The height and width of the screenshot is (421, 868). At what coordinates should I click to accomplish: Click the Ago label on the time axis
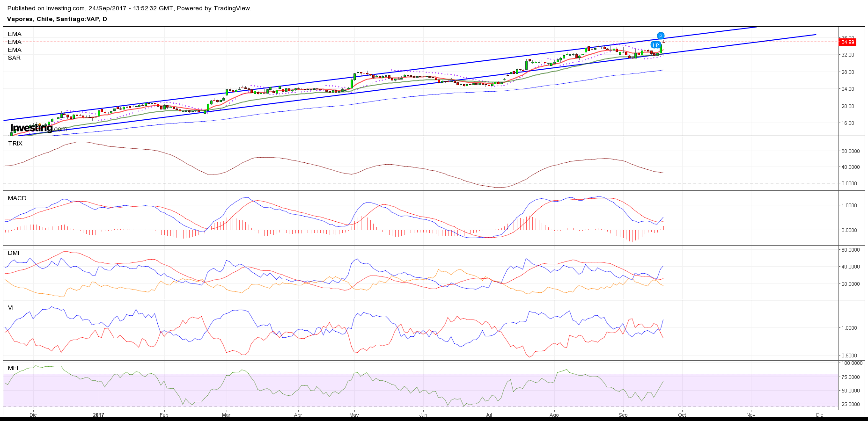(x=554, y=415)
